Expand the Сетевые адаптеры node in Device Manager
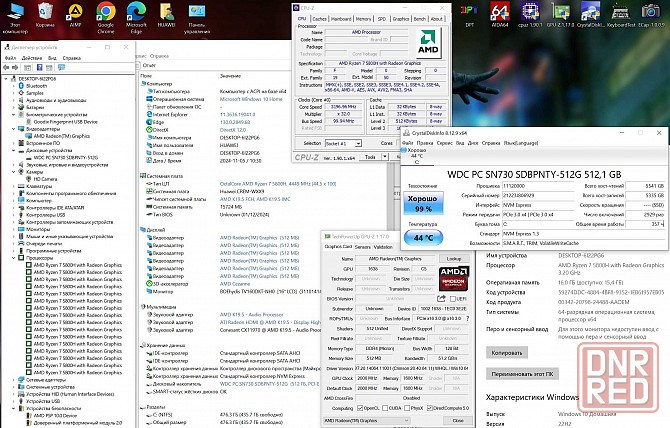Screen dimensions: 670x428 pos(13,380)
